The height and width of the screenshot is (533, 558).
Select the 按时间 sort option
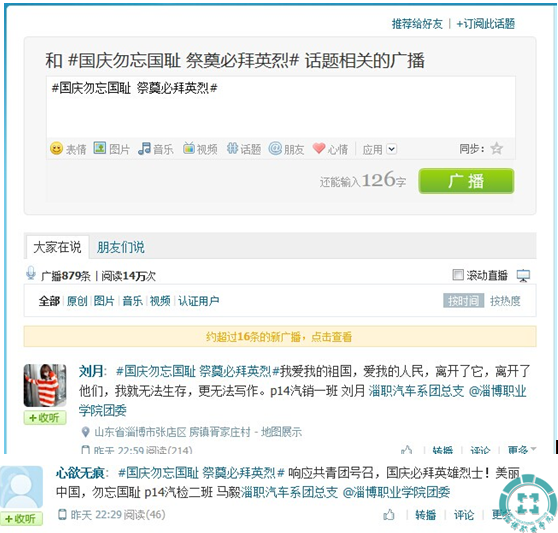[x=463, y=301]
